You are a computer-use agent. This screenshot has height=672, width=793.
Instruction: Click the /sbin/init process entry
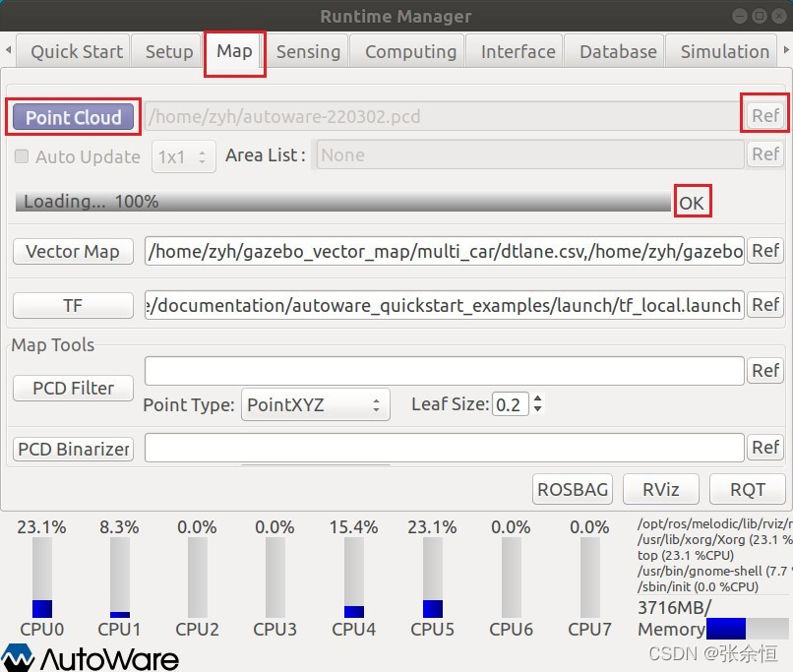(x=698, y=586)
